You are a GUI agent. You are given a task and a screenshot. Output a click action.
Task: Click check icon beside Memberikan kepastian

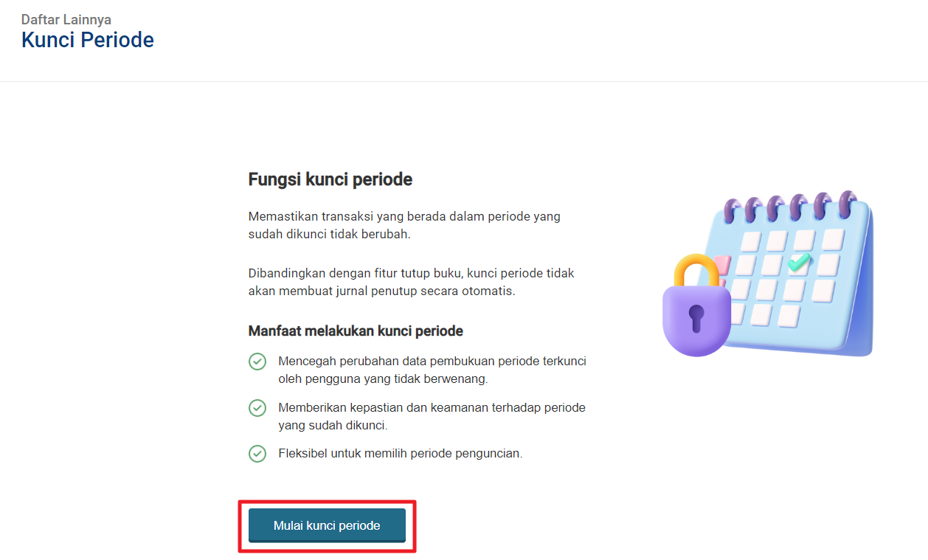(x=257, y=407)
